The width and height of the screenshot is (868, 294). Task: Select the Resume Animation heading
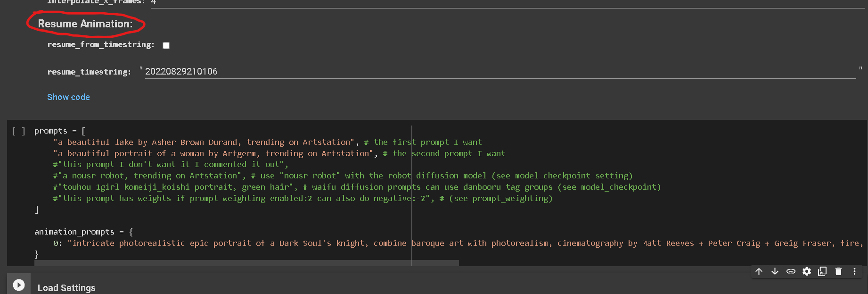tap(85, 24)
